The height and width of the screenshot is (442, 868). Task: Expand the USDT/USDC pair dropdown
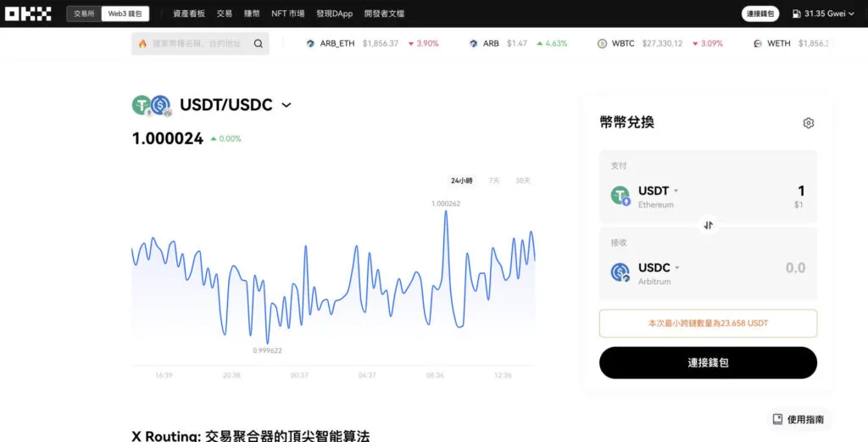pos(287,105)
